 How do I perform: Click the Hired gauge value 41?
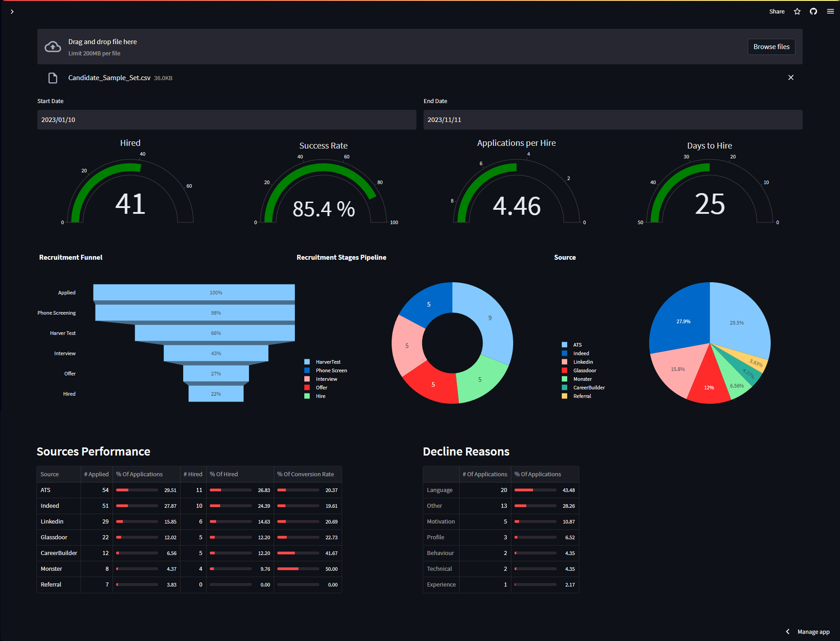[130, 204]
